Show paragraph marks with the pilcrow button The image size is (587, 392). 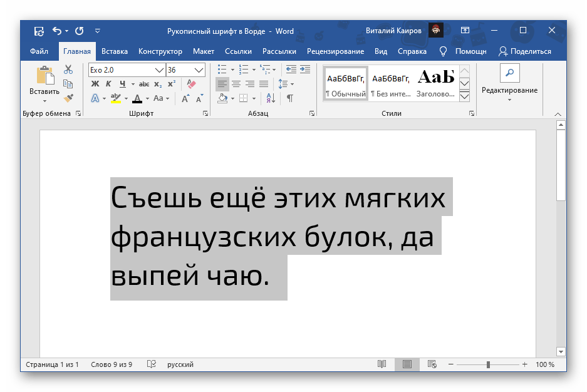[x=289, y=98]
